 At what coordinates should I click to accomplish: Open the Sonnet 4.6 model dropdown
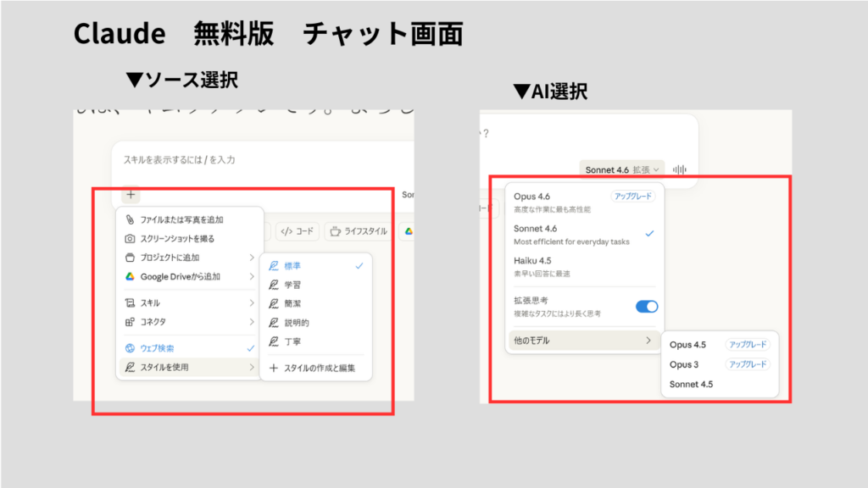coord(622,169)
